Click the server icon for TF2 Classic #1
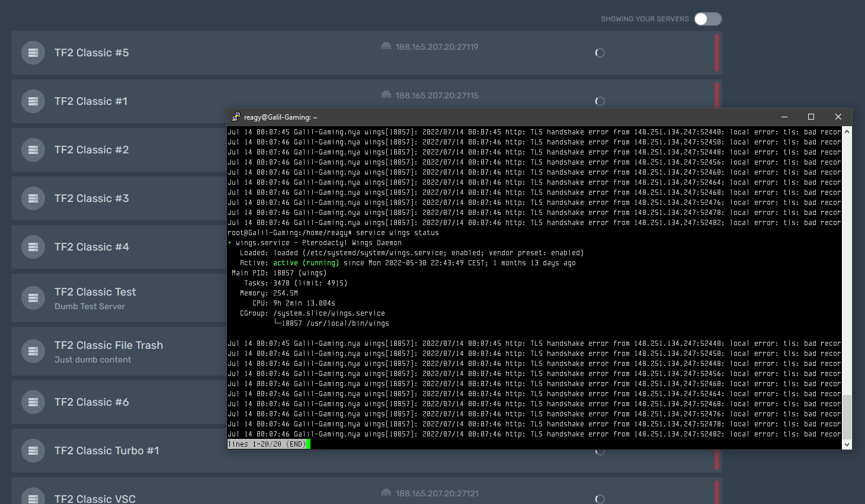The width and height of the screenshot is (865, 504). pos(33,101)
